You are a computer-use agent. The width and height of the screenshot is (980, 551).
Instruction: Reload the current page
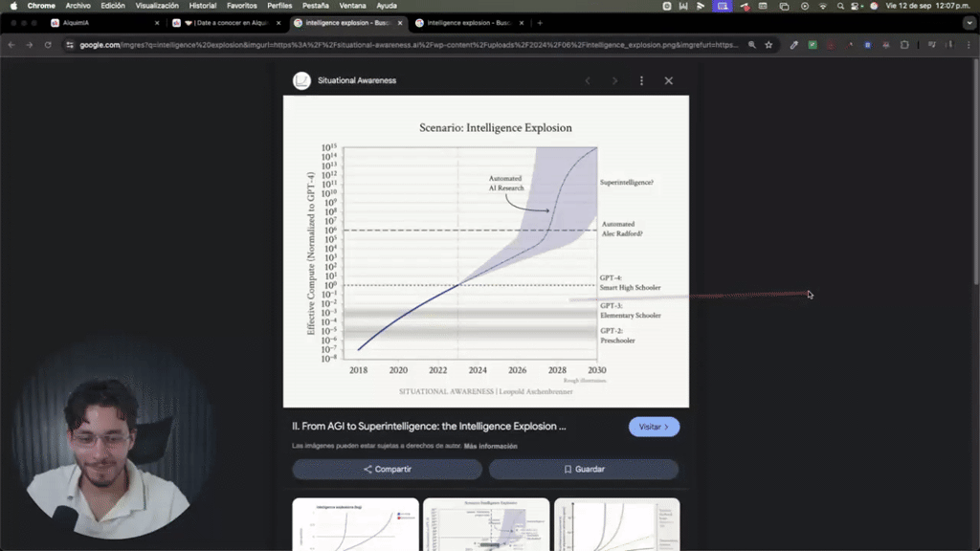click(x=48, y=45)
